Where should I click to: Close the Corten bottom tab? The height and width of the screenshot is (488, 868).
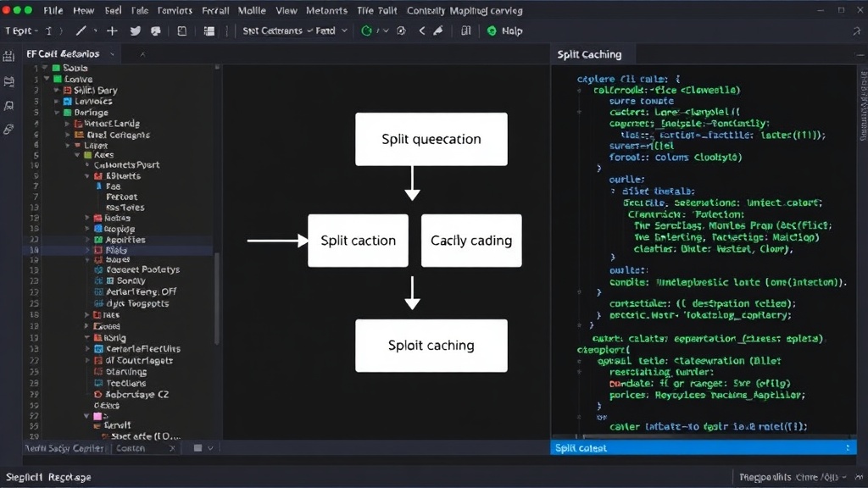click(x=172, y=448)
